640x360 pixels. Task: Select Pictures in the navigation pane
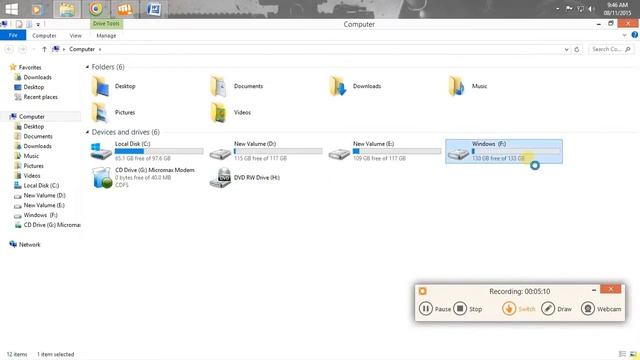pos(33,166)
